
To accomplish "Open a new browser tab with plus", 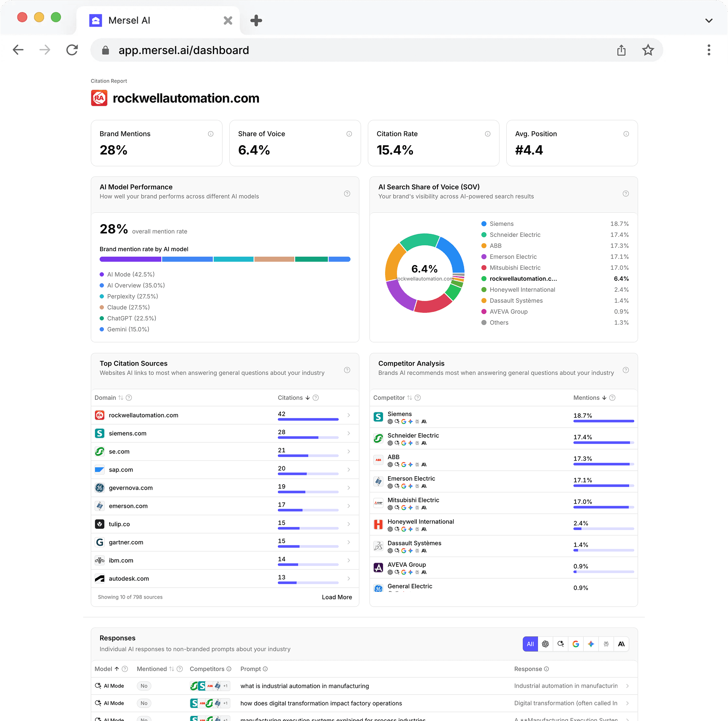I will click(256, 20).
